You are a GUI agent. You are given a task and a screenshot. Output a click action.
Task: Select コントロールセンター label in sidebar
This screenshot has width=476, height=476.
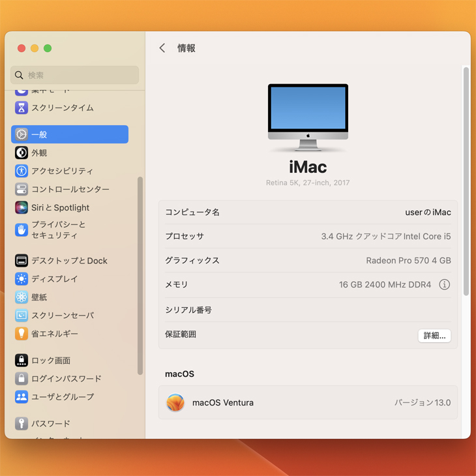(x=70, y=190)
